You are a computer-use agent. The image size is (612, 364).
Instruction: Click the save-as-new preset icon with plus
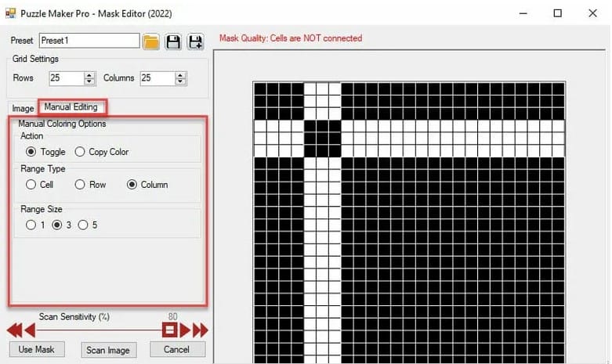pyautogui.click(x=195, y=41)
